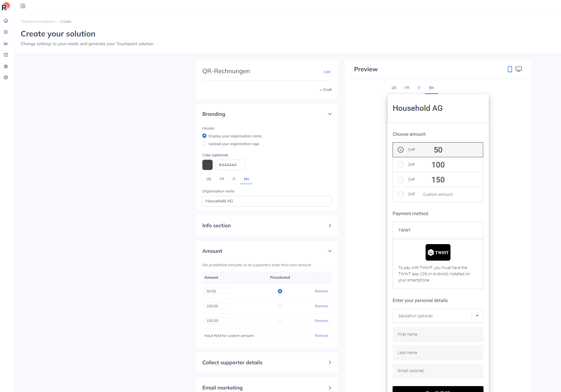Switch branding language tab to DE
561x392 pixels.
pyautogui.click(x=209, y=179)
